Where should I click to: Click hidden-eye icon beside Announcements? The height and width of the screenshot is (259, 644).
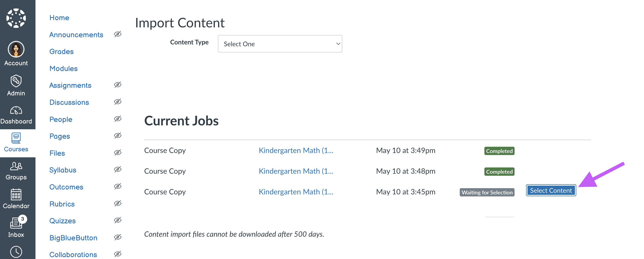[118, 34]
